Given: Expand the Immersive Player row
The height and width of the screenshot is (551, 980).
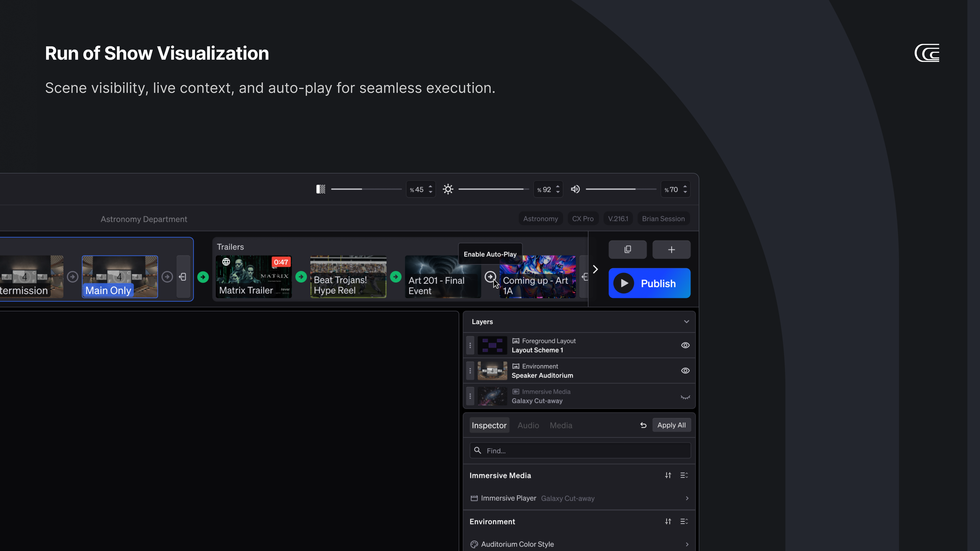Looking at the screenshot, I should (687, 498).
